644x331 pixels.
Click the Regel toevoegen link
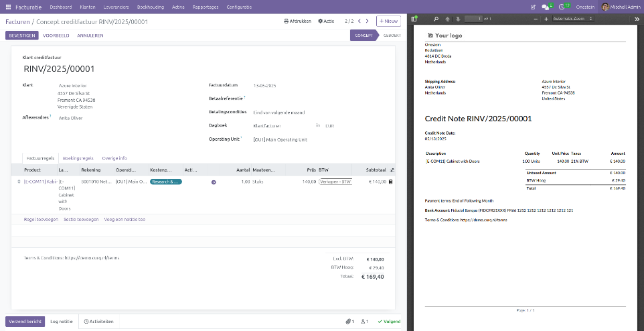[39, 219]
